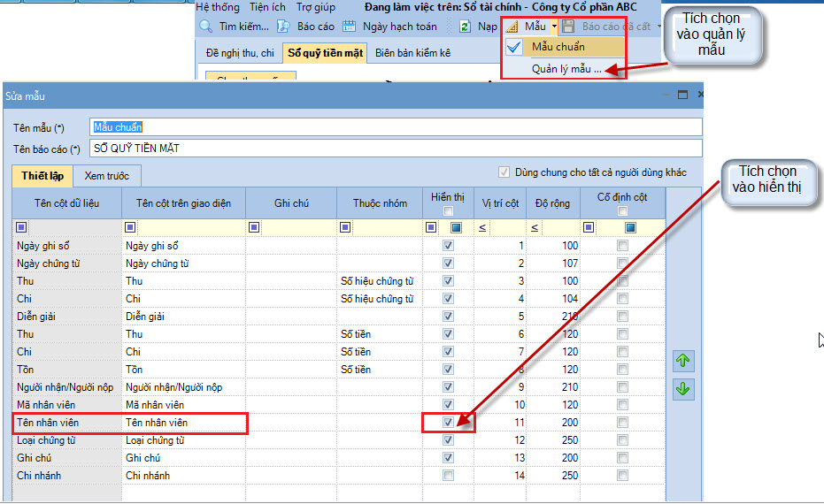Click the Tên báo cáo input field
Screen dimensions: 824x504
tap(396, 148)
